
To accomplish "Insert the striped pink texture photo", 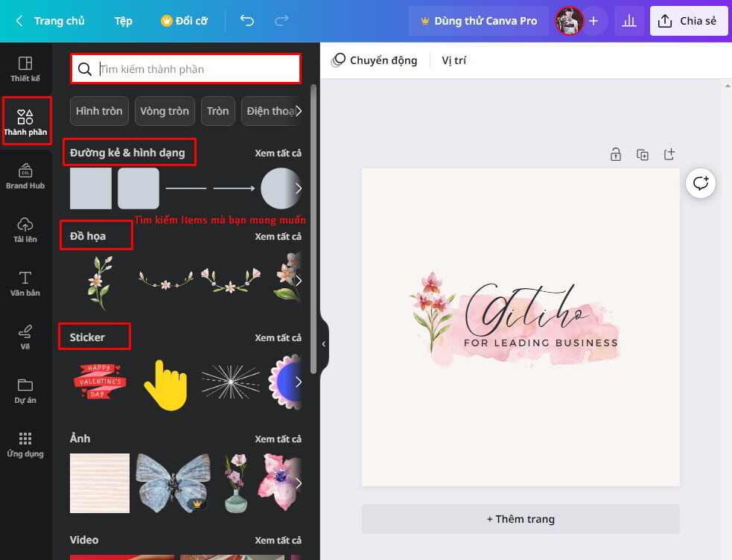I will pyautogui.click(x=100, y=483).
